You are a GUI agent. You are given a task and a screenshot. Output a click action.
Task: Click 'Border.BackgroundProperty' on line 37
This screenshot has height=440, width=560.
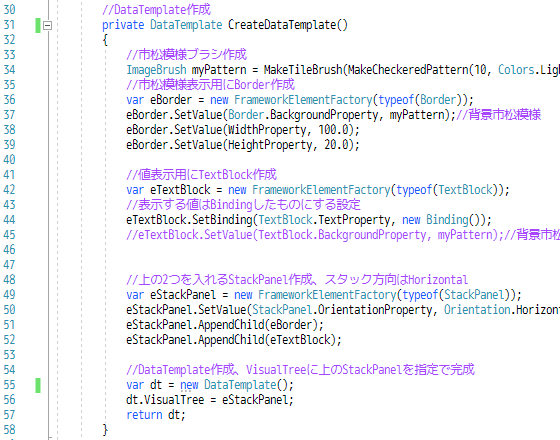tap(303, 115)
